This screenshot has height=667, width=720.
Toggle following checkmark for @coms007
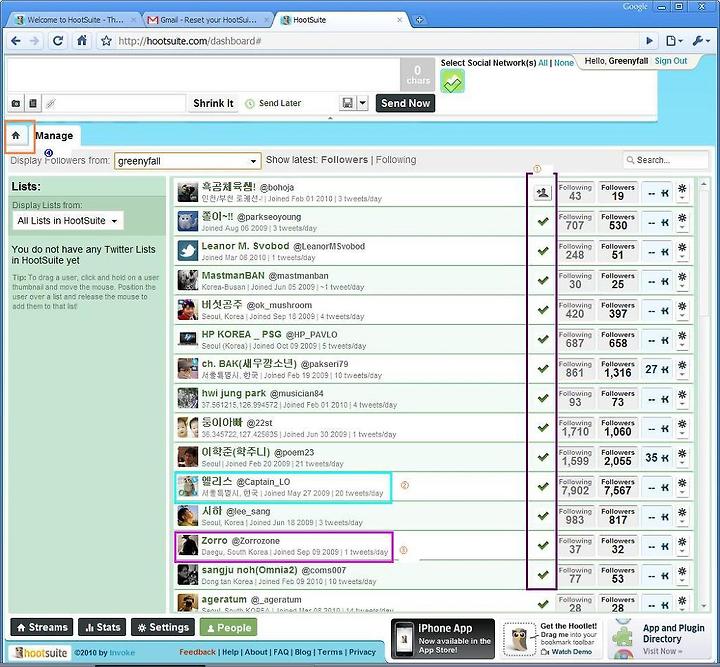[543, 575]
